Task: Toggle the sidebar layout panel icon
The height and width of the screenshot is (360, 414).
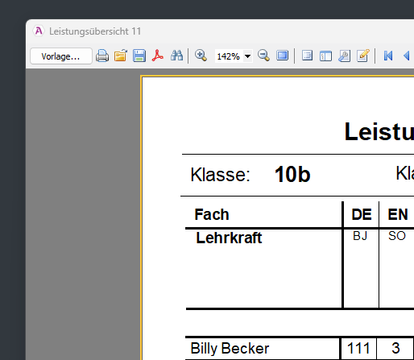Action: point(326,56)
